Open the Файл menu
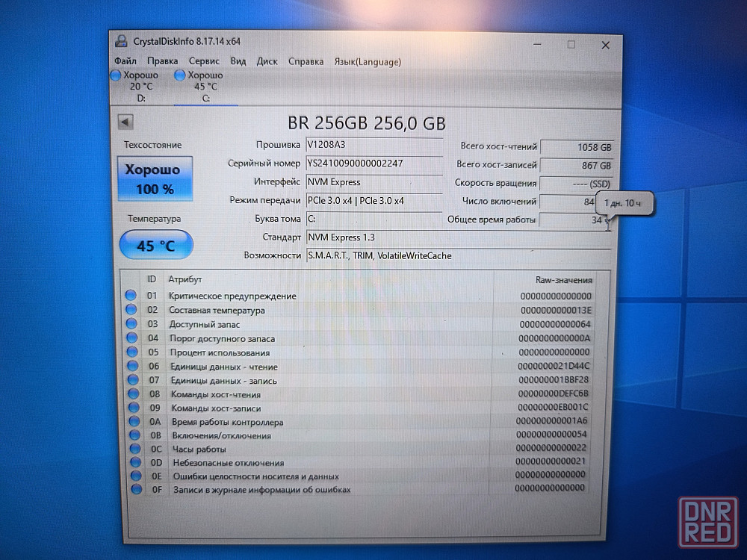747x560 pixels. coord(125,61)
